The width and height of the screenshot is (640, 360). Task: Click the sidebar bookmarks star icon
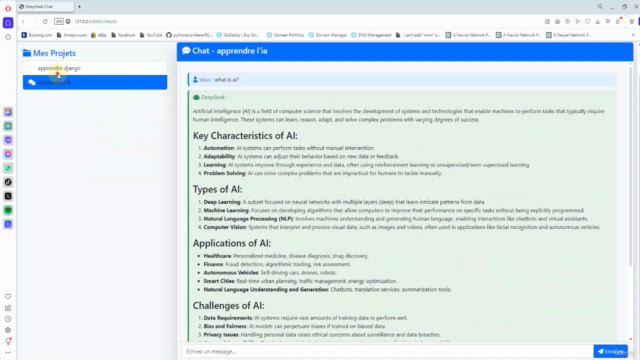pyautogui.click(x=8, y=37)
